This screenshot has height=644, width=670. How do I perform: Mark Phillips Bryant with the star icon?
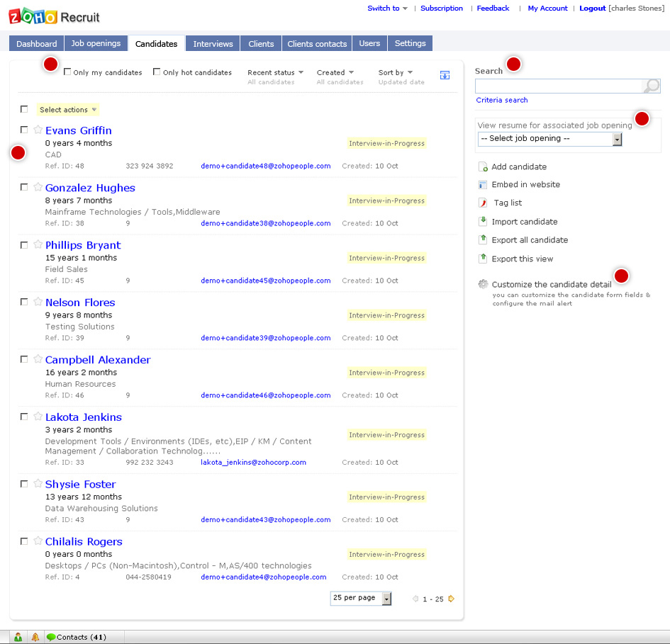coord(38,244)
